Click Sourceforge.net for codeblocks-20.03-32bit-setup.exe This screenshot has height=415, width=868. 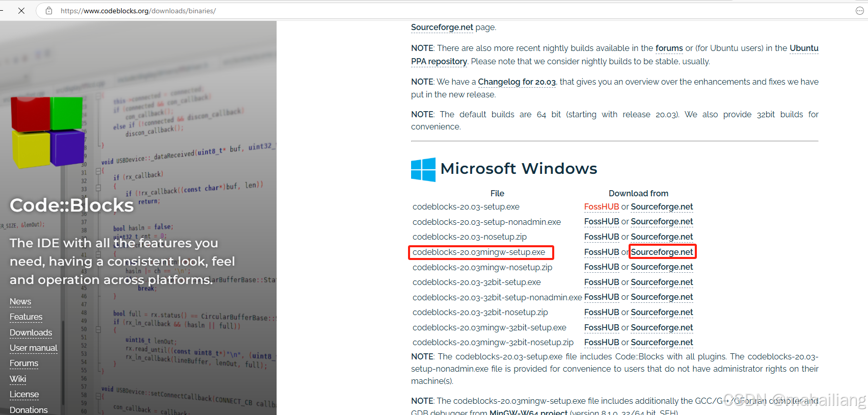(662, 282)
